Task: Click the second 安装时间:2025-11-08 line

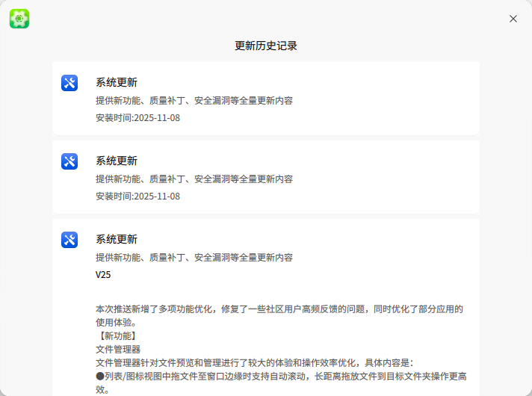Action: [137, 197]
